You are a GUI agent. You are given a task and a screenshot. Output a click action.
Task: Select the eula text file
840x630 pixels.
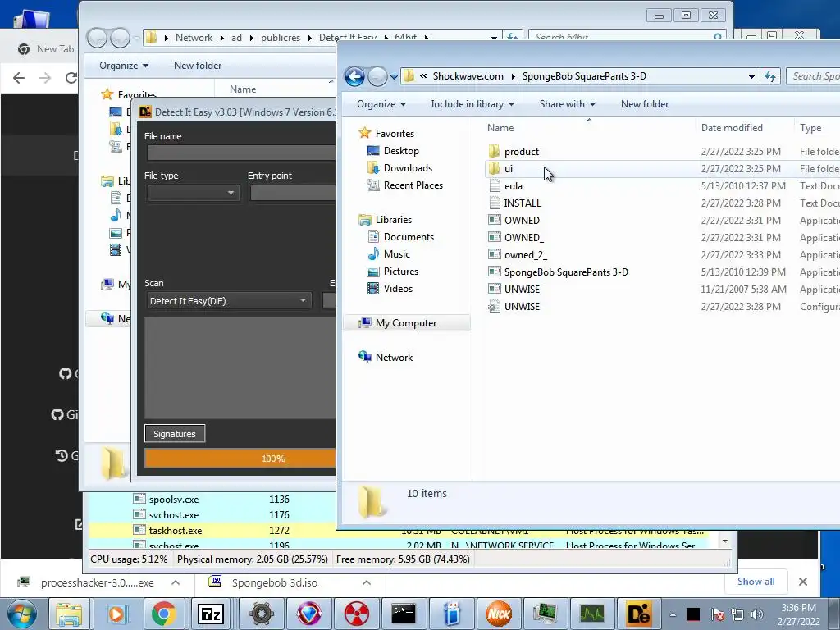click(513, 186)
